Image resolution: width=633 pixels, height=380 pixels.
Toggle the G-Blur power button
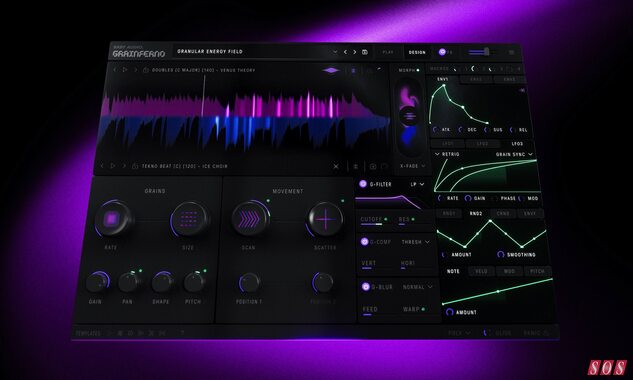(366, 287)
